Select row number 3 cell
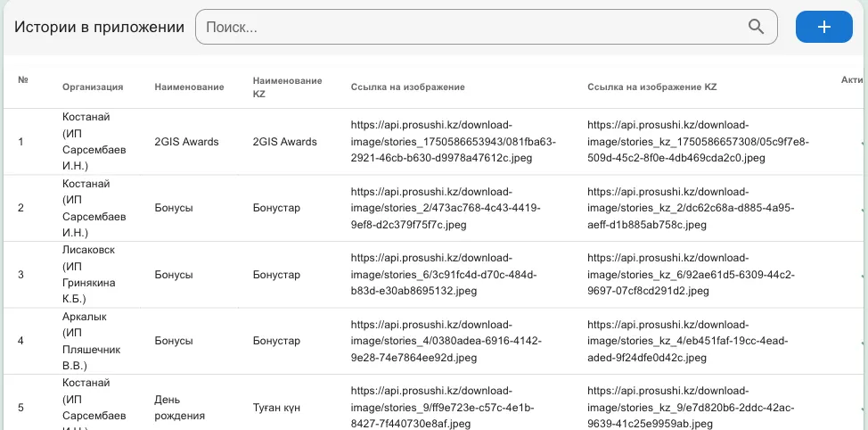The height and width of the screenshot is (430, 868). 20,275
